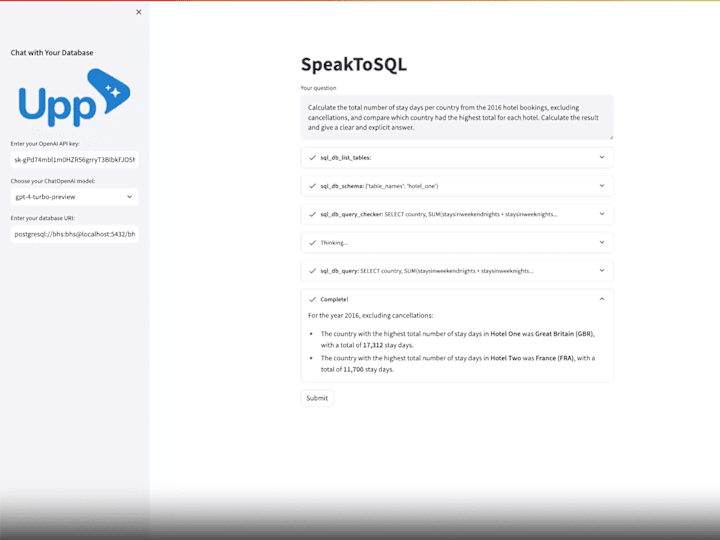Click the Thinking... step label
The width and height of the screenshot is (720, 540).
(334, 242)
